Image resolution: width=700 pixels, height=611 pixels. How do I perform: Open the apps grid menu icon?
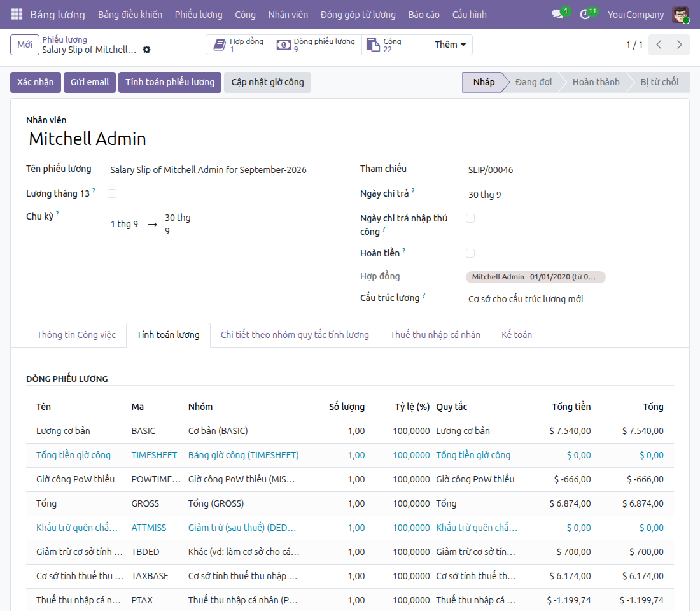pos(17,14)
